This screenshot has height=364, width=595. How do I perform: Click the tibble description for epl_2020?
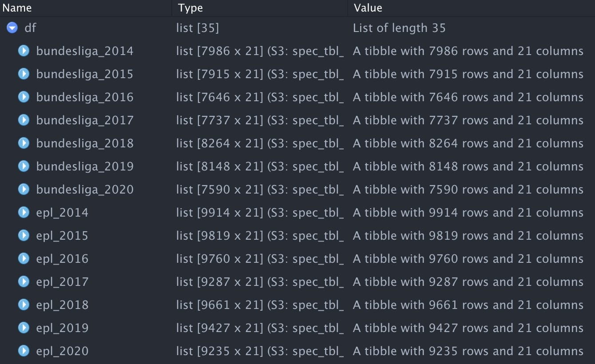[468, 351]
